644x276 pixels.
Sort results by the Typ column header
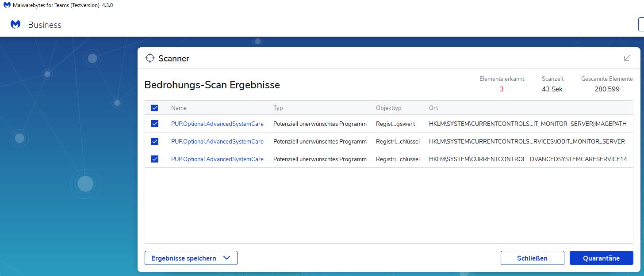click(x=278, y=108)
